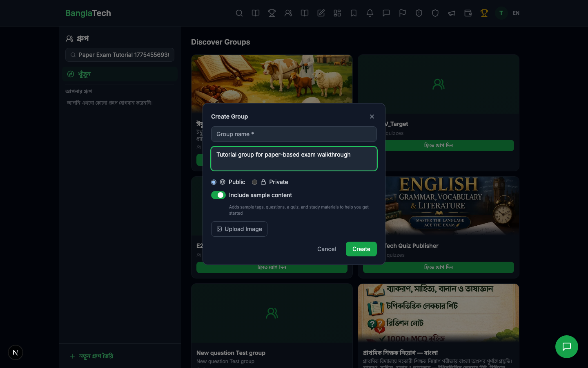
Task: Select the Public visibility radio button
Action: (214, 182)
